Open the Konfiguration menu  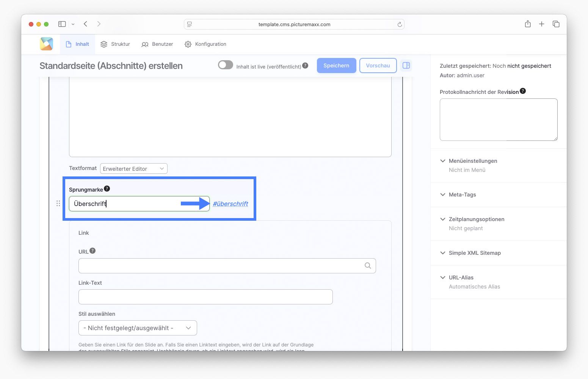pos(205,44)
